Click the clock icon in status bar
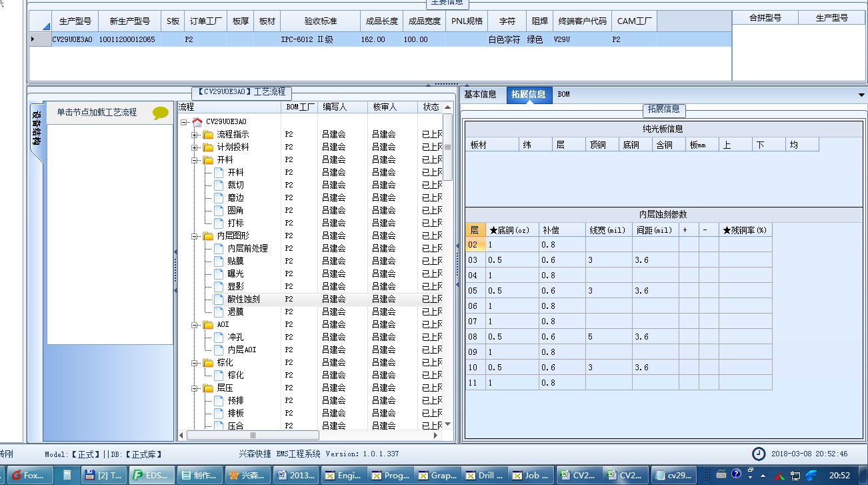 click(759, 454)
